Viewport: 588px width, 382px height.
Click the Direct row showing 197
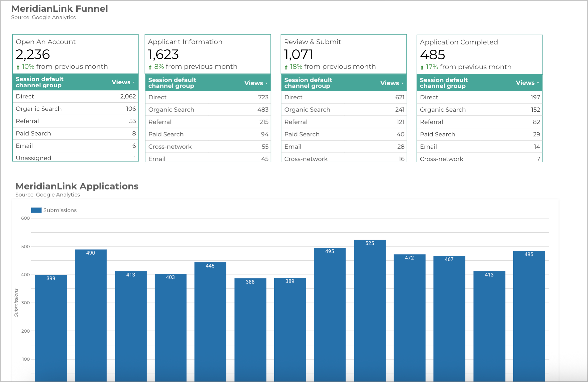click(x=480, y=97)
